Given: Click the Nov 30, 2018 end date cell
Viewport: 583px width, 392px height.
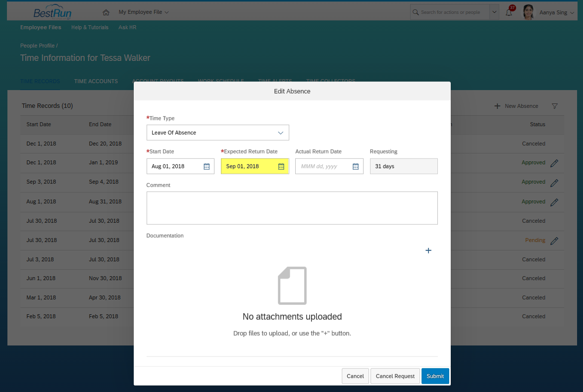Looking at the screenshot, I should [x=105, y=278].
